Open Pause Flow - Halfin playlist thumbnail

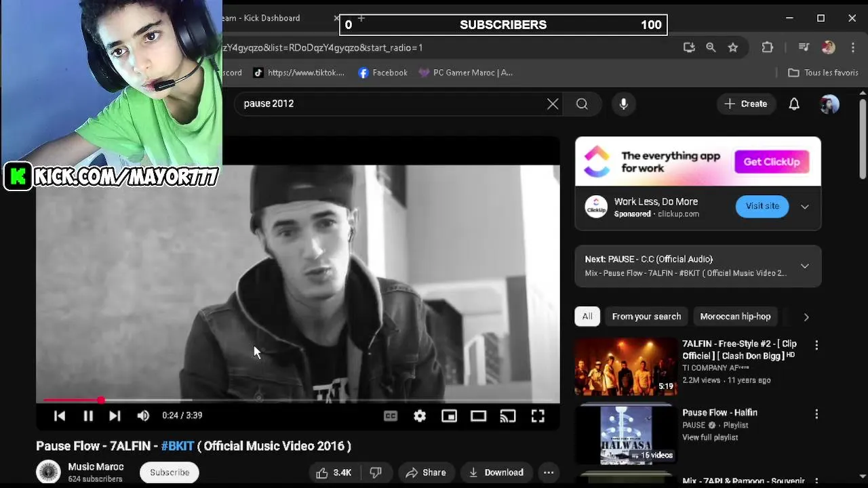(626, 435)
